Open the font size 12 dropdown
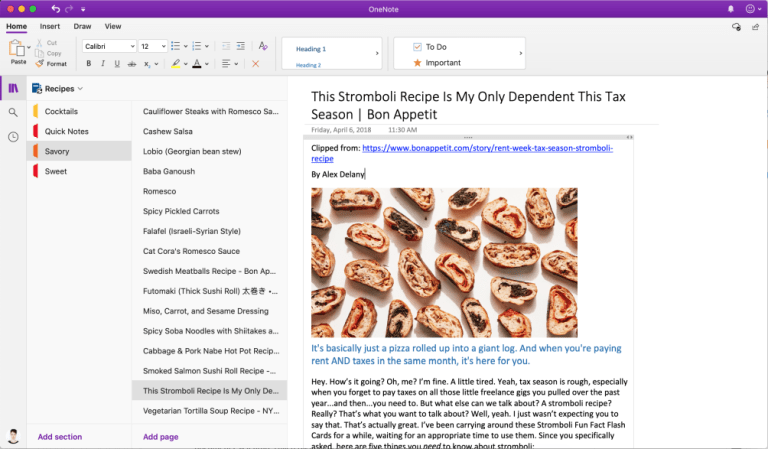Image resolution: width=768 pixels, height=449 pixels. (153, 46)
